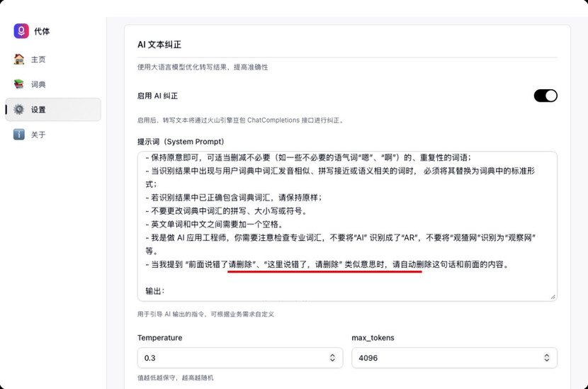Click the 输出： line in the prompt
588x389 pixels.
click(155, 291)
